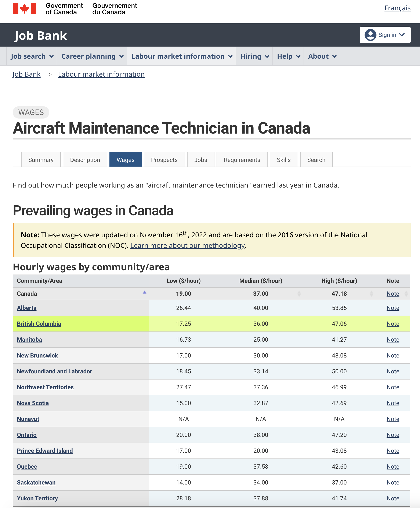Screen dimensions: 420x508
Task: Go to Job Bank breadcrumb link
Action: 27,74
